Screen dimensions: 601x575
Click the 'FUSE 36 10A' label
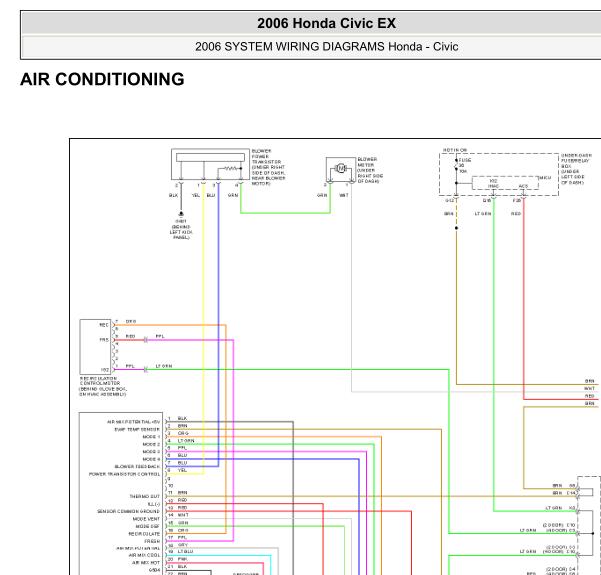tap(465, 166)
